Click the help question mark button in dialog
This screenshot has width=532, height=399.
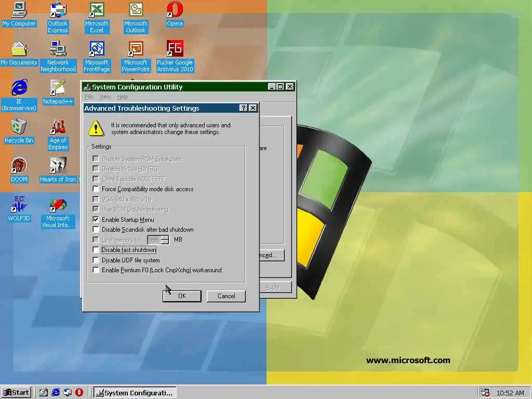[243, 108]
